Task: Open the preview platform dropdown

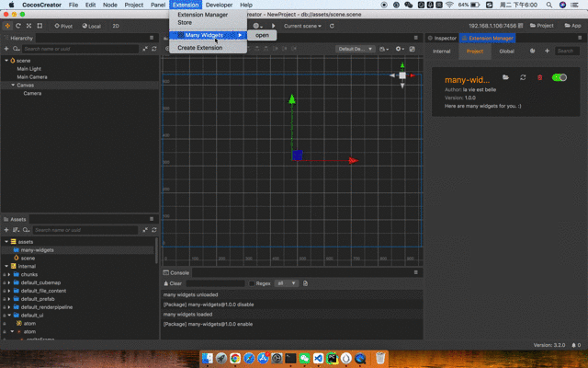Action: pos(257,26)
